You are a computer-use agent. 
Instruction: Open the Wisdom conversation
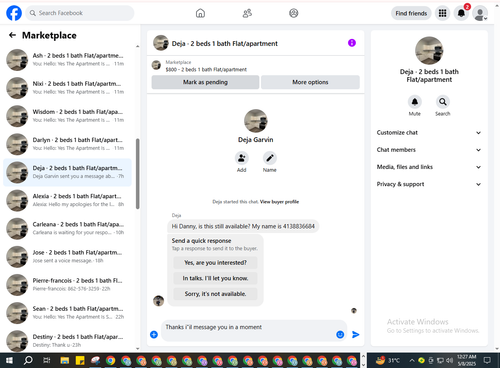pos(67,116)
